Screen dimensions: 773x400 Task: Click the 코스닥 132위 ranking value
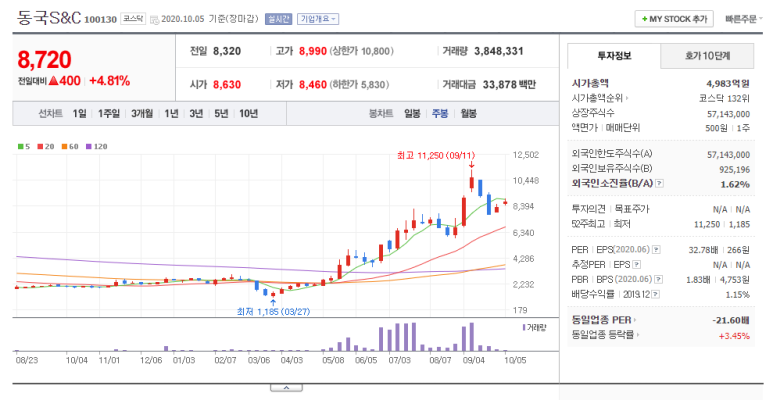pos(724,99)
